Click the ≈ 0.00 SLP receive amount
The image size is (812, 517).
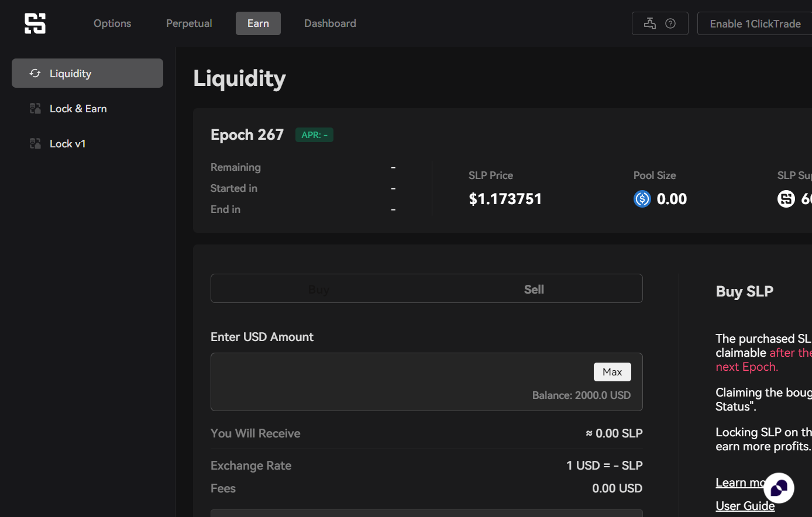pyautogui.click(x=614, y=433)
